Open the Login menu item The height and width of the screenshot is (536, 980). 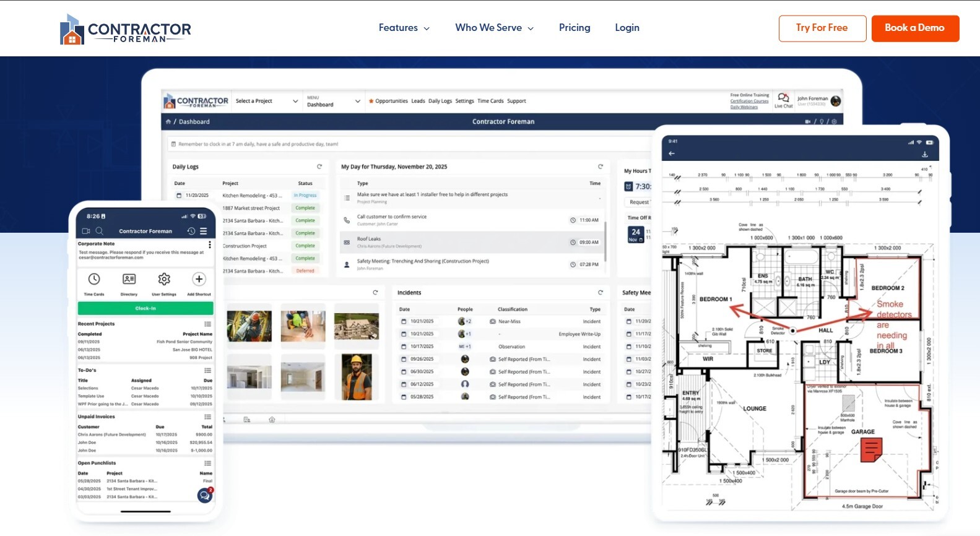point(627,28)
